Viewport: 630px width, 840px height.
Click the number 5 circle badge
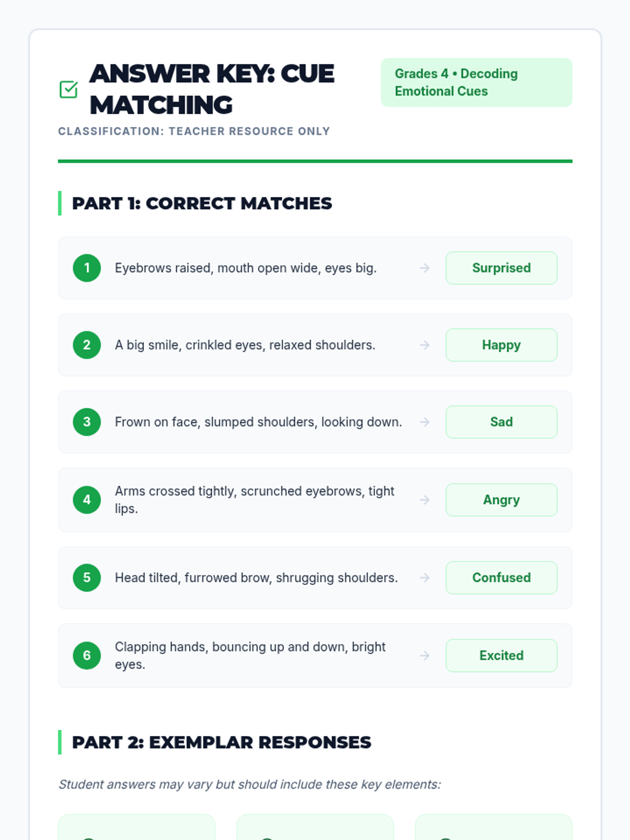pyautogui.click(x=87, y=577)
